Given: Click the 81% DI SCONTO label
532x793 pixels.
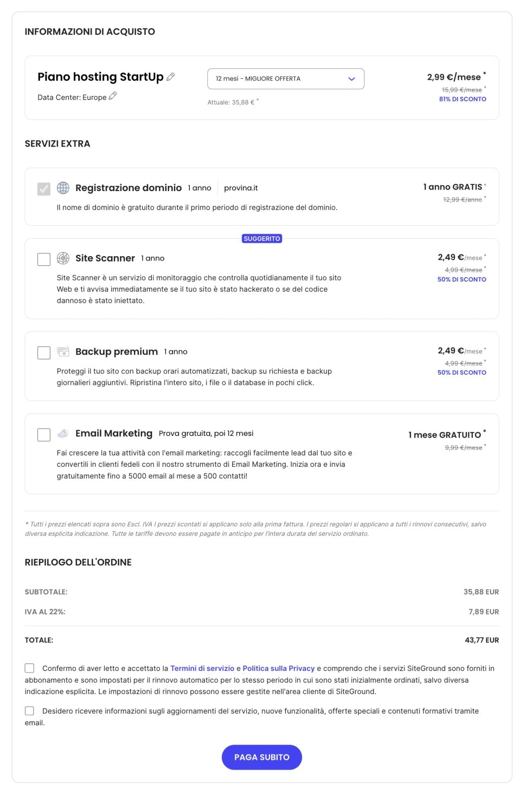Looking at the screenshot, I should [x=462, y=99].
